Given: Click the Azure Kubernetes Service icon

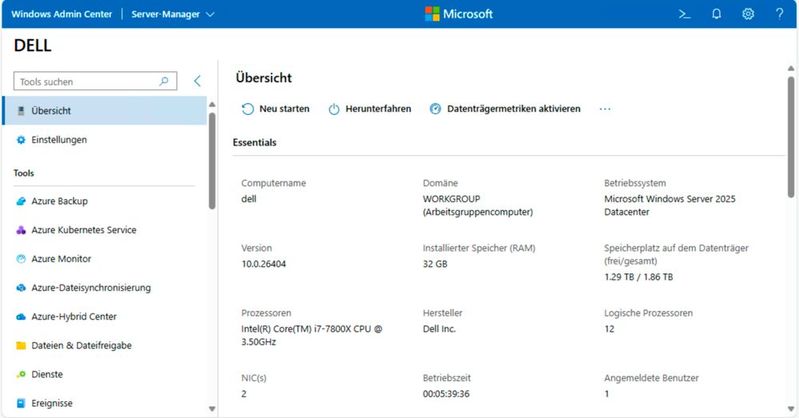Looking at the screenshot, I should 21,230.
